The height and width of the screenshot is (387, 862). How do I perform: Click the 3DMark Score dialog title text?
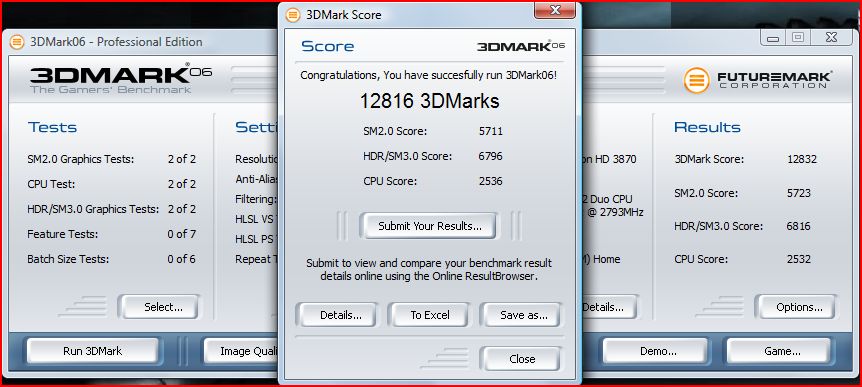344,15
